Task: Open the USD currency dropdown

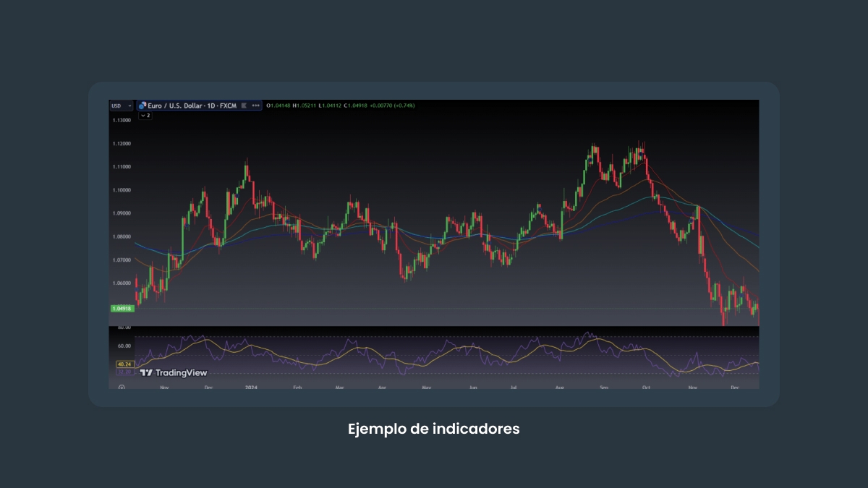Action: (x=121, y=105)
